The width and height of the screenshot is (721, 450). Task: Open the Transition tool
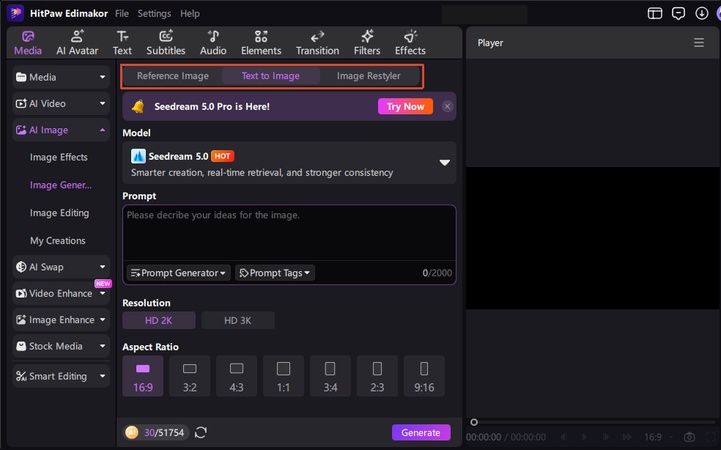pos(317,43)
